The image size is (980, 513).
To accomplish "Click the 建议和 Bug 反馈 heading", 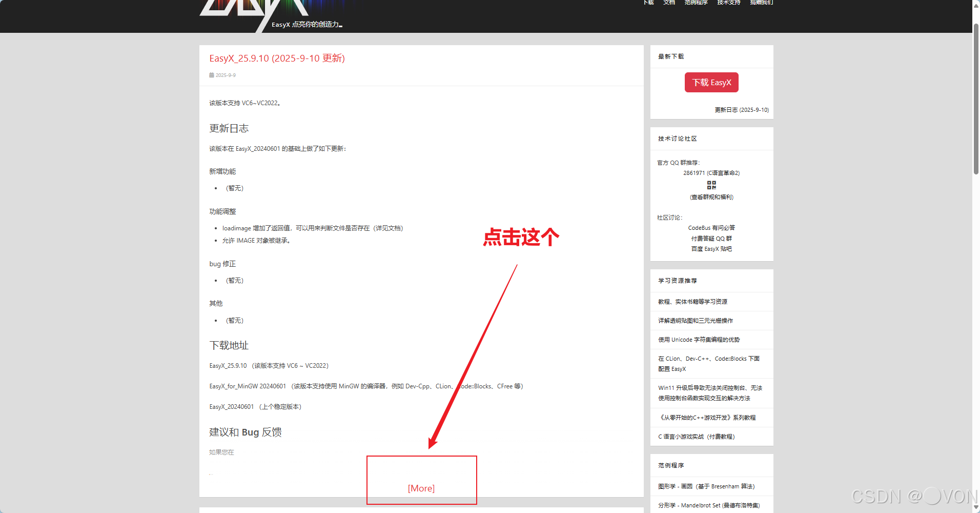I will click(x=246, y=432).
